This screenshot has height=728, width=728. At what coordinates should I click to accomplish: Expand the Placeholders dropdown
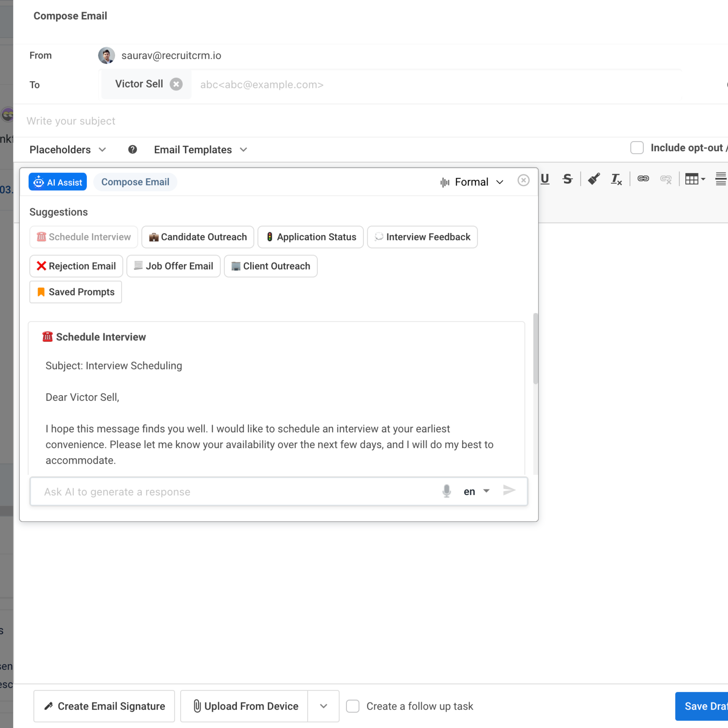68,150
